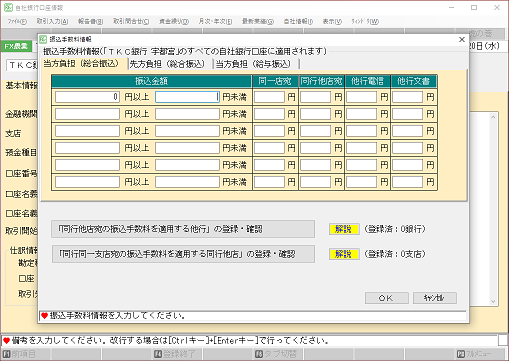The height and width of the screenshot is (361, 509).
Task: Open the ウィンドウ(W) menu
Action: [x=365, y=21]
